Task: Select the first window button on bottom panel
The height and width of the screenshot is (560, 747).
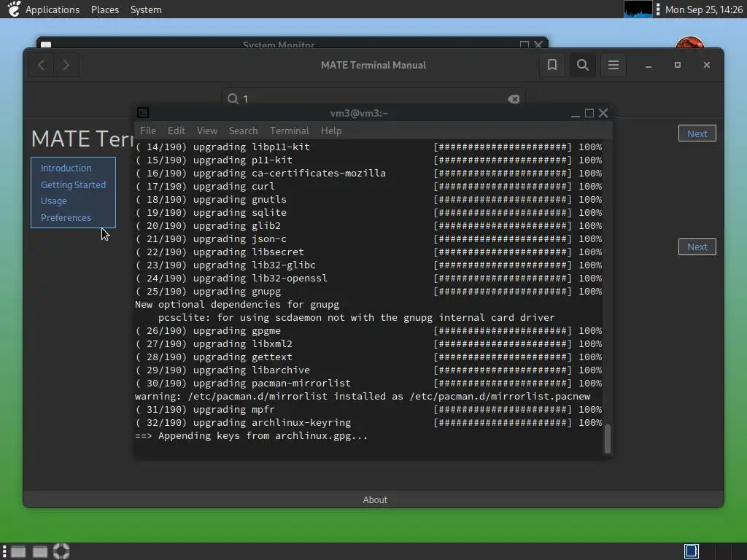Action: [x=18, y=552]
